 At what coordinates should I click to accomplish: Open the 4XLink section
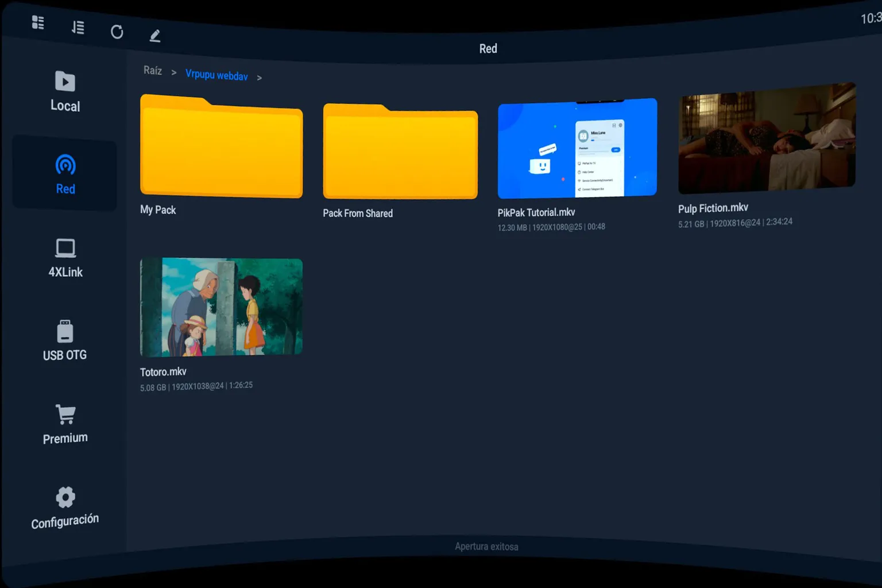[65, 258]
